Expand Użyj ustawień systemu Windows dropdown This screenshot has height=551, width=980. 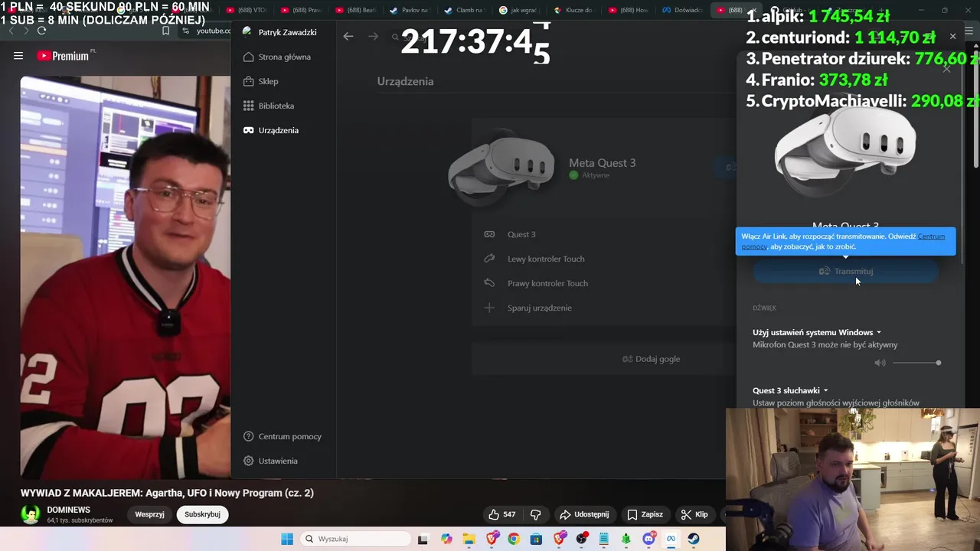pos(817,332)
